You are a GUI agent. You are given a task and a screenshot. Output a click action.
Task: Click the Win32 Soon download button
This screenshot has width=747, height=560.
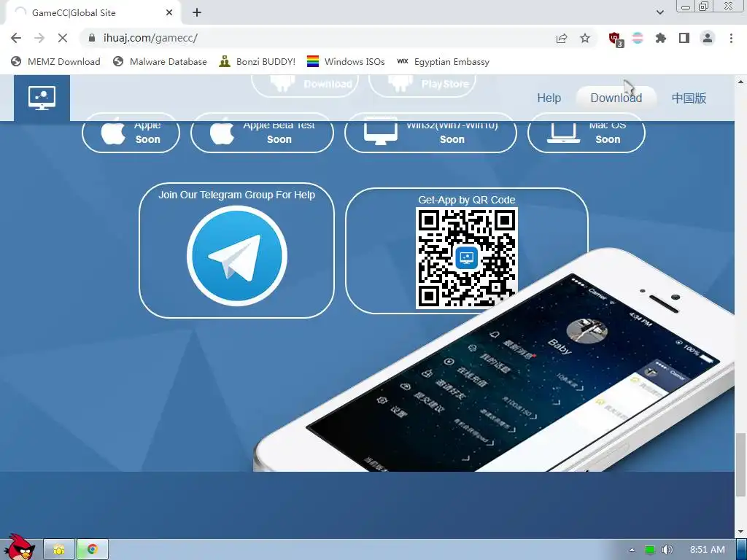[430, 133]
